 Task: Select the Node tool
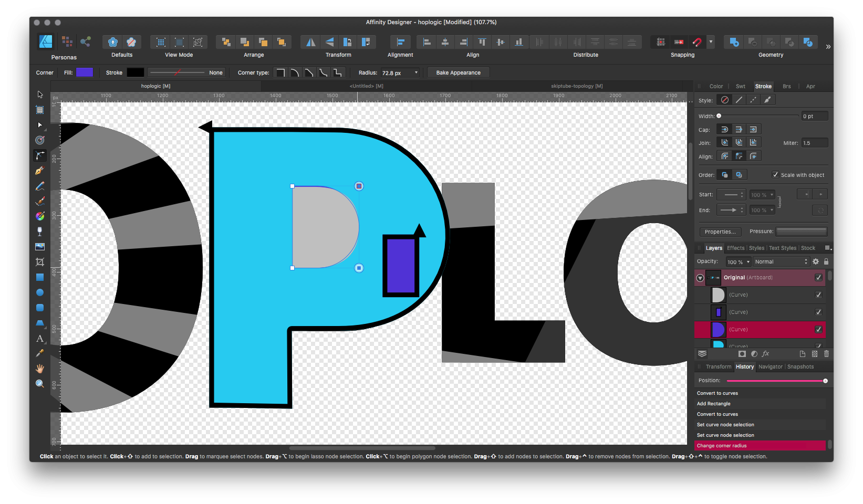40,125
